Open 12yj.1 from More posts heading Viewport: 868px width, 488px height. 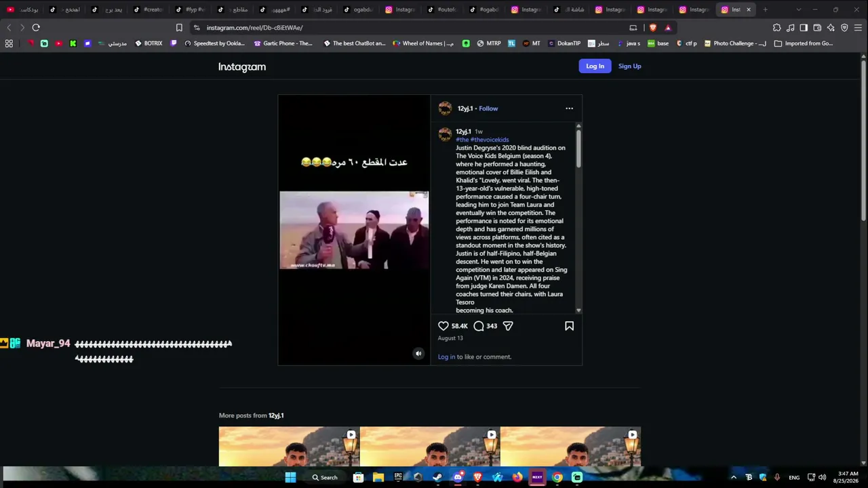[276, 415]
